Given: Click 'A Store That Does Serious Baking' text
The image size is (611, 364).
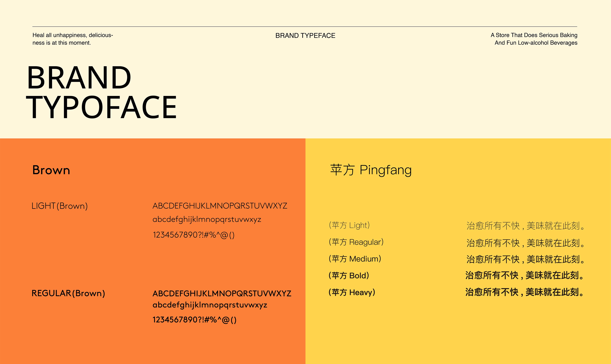Looking at the screenshot, I should click(x=534, y=35).
